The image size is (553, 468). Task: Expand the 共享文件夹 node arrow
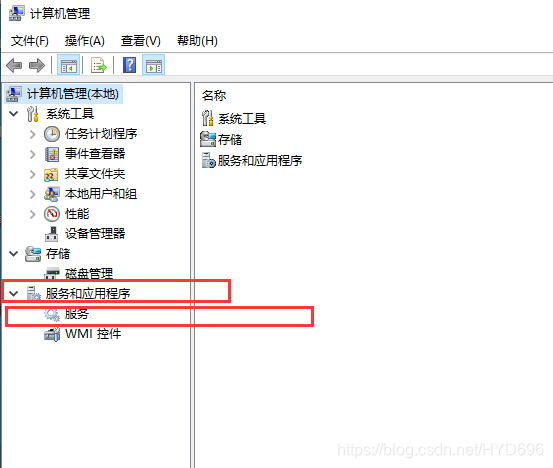32,174
